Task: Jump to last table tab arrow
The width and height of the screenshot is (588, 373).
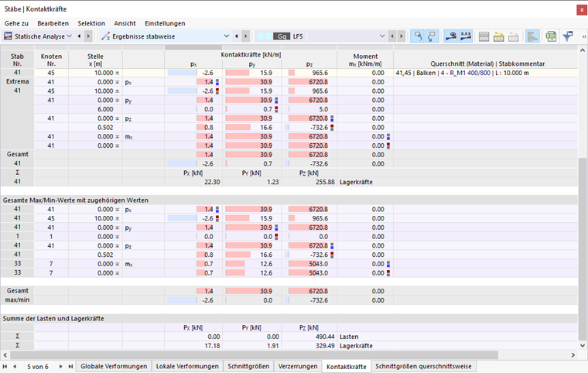Action: [x=70, y=366]
